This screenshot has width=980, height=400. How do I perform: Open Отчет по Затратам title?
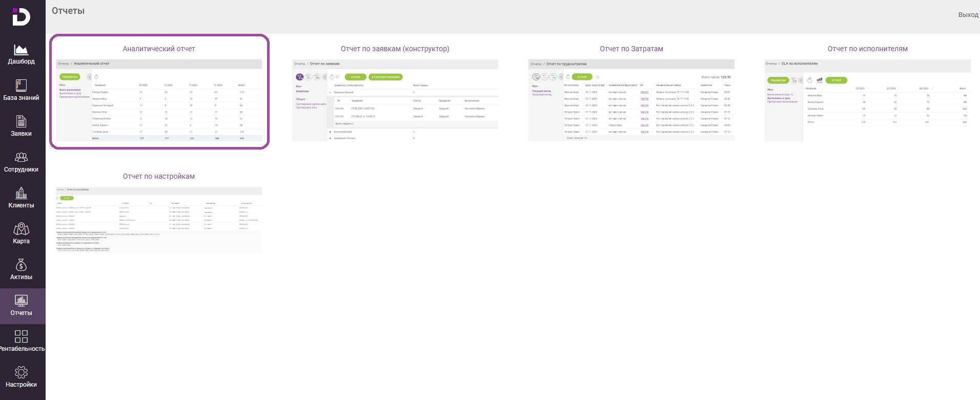coord(631,49)
